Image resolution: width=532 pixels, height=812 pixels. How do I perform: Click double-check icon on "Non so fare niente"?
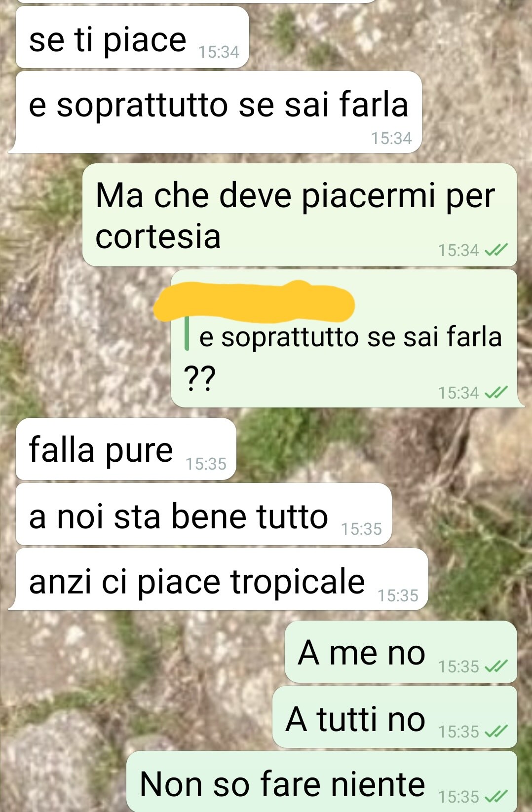coord(496,796)
